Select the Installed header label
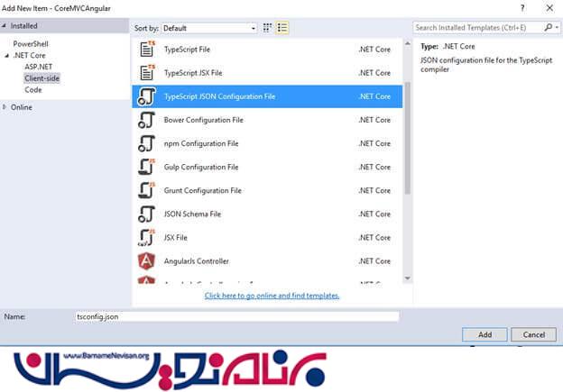This screenshot has height=392, width=563. click(x=23, y=26)
